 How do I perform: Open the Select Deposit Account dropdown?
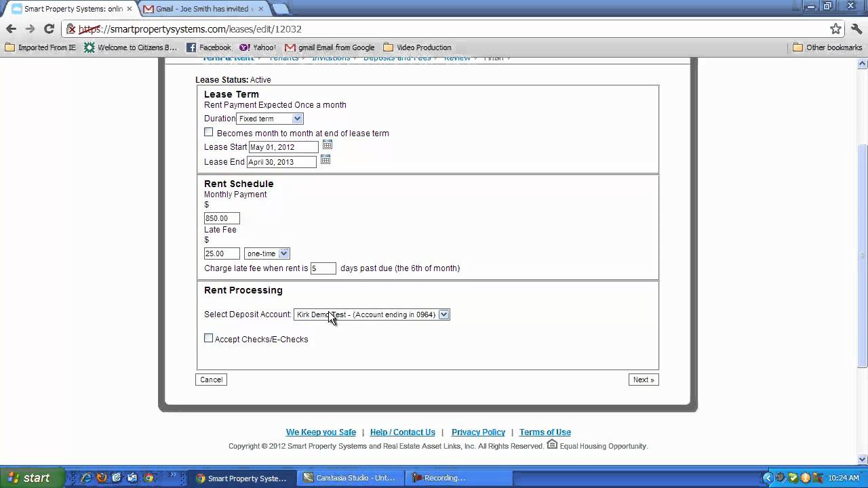point(372,314)
